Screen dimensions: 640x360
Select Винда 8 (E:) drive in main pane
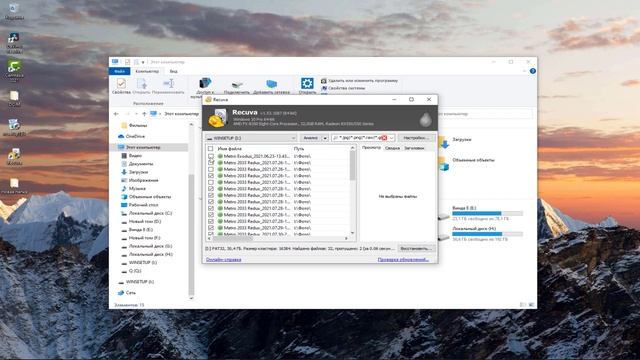[480, 213]
